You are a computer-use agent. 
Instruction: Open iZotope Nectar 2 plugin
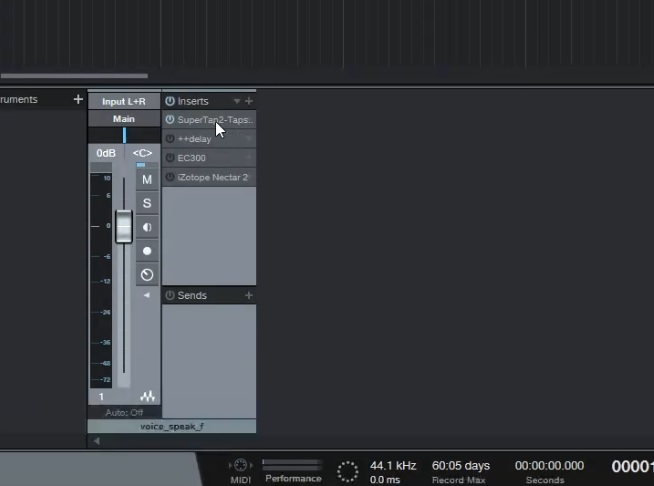[212, 177]
